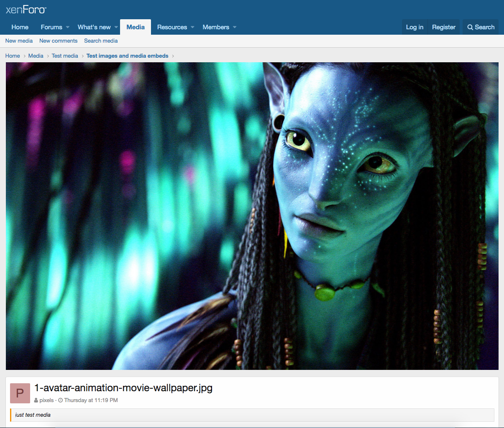The height and width of the screenshot is (428, 504).
Task: Expand the Forums dropdown arrow
Action: (x=68, y=27)
